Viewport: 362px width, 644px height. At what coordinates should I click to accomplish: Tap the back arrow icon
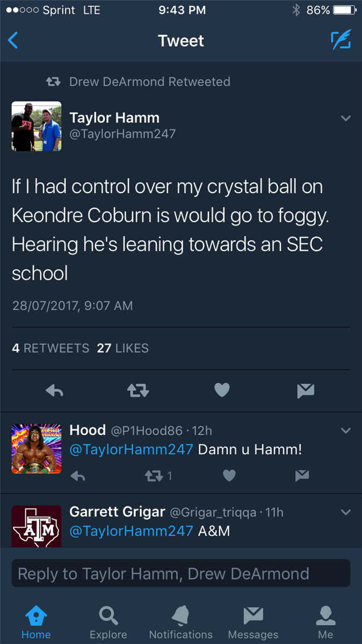[13, 41]
